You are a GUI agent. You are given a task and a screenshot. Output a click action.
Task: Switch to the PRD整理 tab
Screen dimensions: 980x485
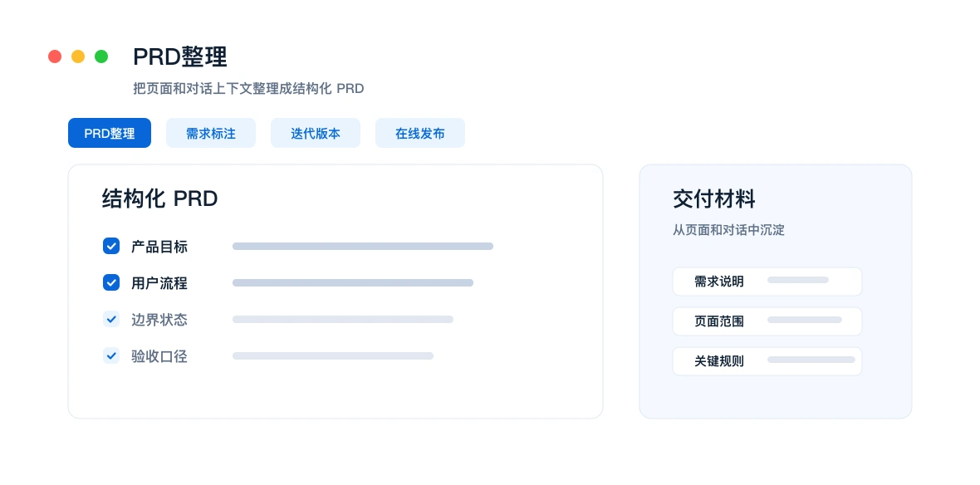[110, 133]
